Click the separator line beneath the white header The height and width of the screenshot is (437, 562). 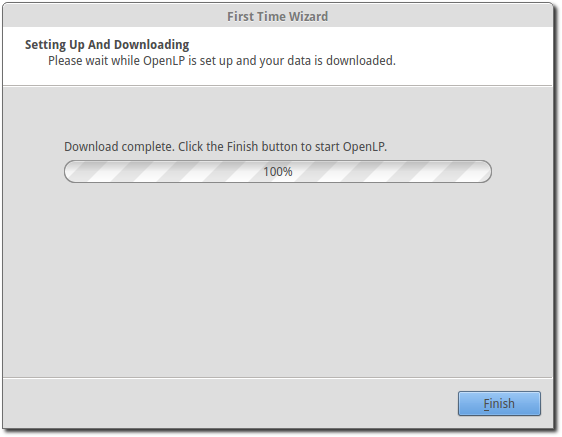click(x=277, y=86)
